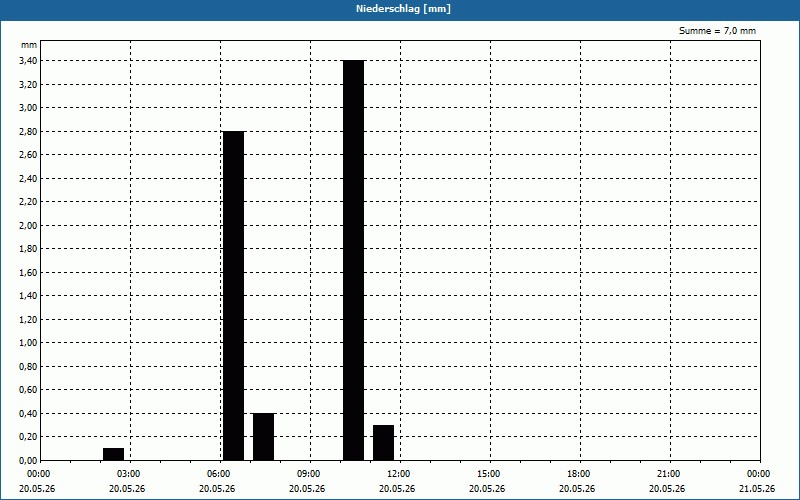Click the 0,30 mm bar before 12:00
The width and height of the screenshot is (800, 500).
click(384, 443)
